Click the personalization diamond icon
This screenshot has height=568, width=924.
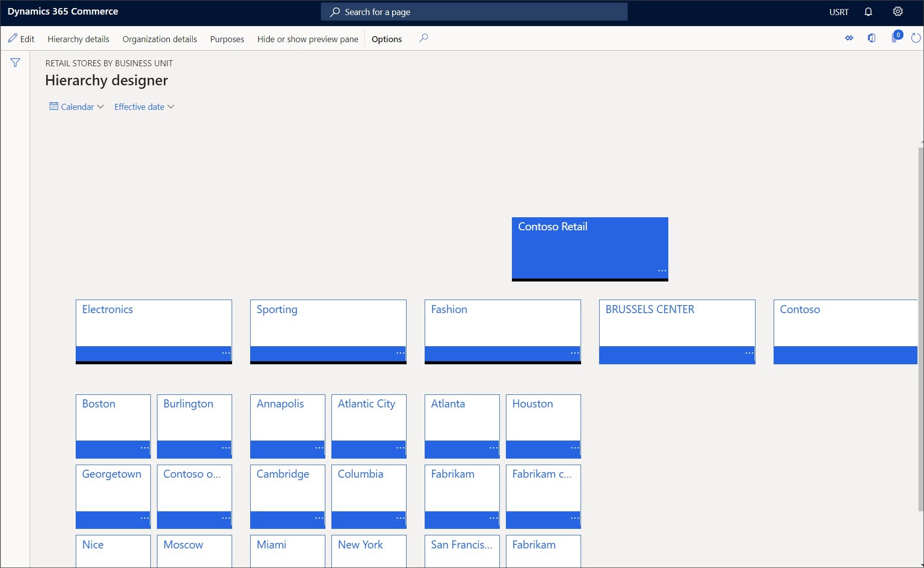click(x=849, y=38)
